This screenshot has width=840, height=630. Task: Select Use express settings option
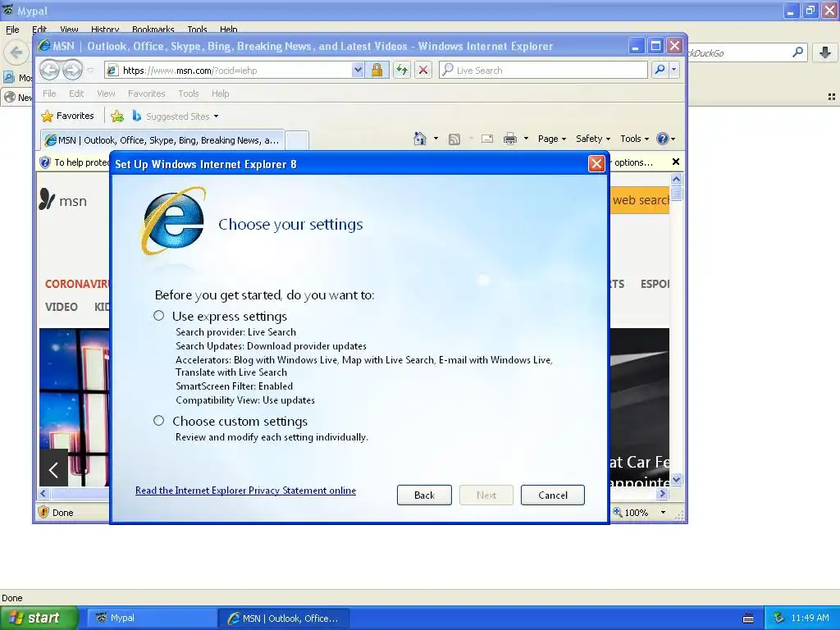click(x=158, y=316)
